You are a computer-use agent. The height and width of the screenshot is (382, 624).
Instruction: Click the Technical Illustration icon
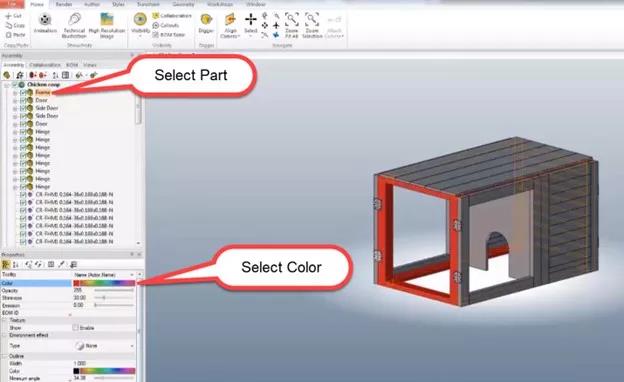(74, 25)
